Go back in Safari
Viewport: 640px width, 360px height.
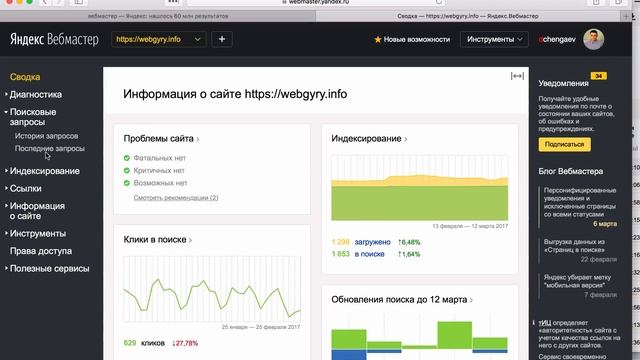click(x=45, y=2)
